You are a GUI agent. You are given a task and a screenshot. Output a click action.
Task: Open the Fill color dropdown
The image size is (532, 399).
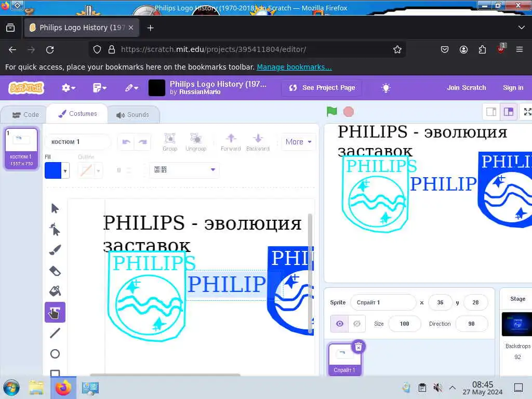click(65, 170)
